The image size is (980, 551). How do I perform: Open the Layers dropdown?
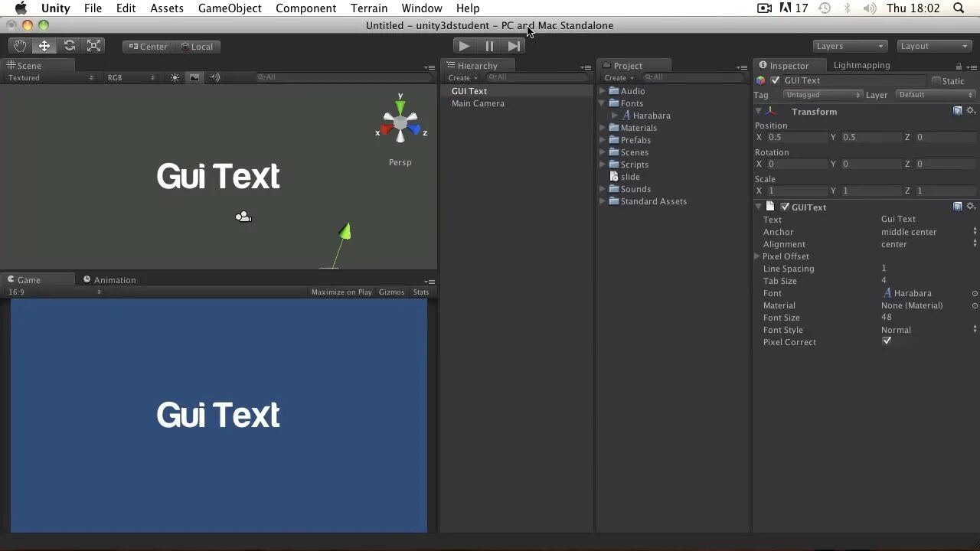pyautogui.click(x=850, y=46)
